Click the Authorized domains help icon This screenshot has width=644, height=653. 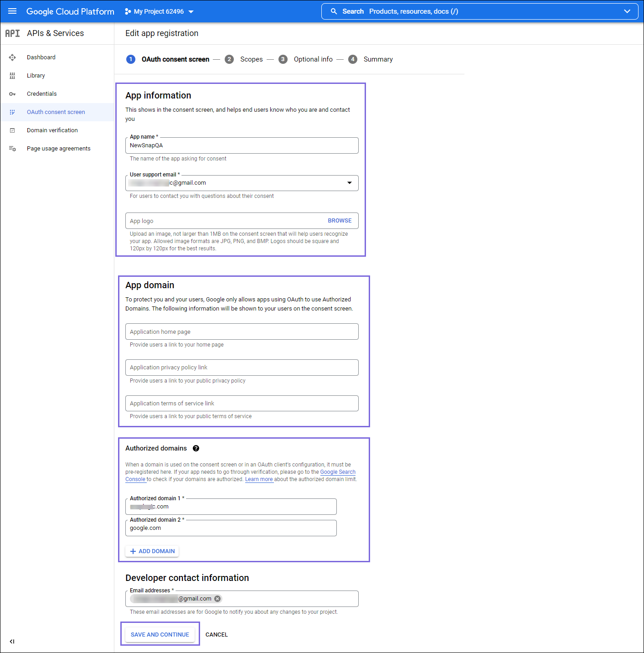point(196,448)
